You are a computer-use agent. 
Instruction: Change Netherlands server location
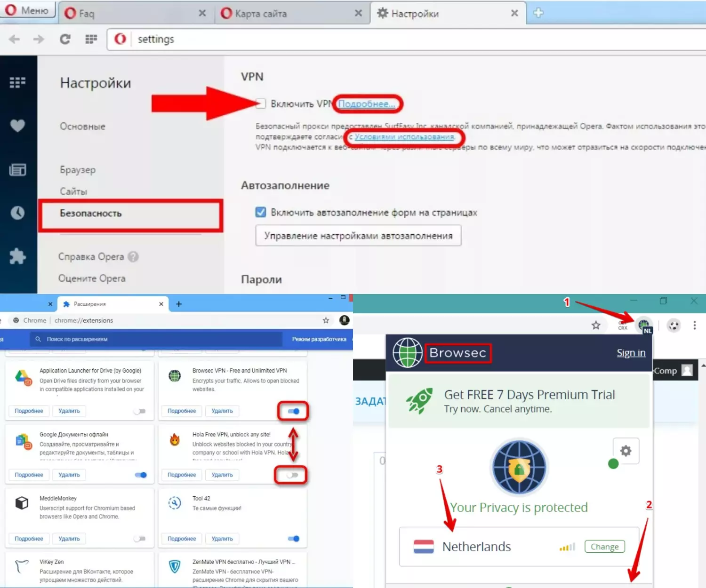pyautogui.click(x=604, y=547)
